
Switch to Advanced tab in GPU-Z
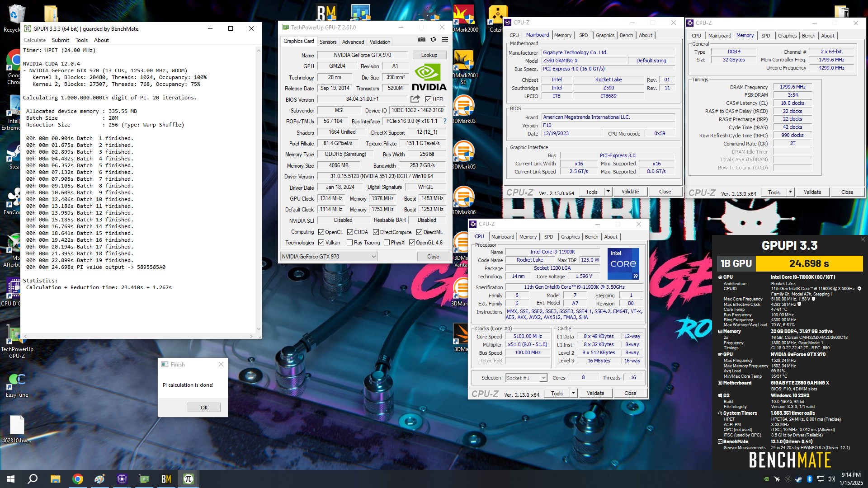pos(353,42)
